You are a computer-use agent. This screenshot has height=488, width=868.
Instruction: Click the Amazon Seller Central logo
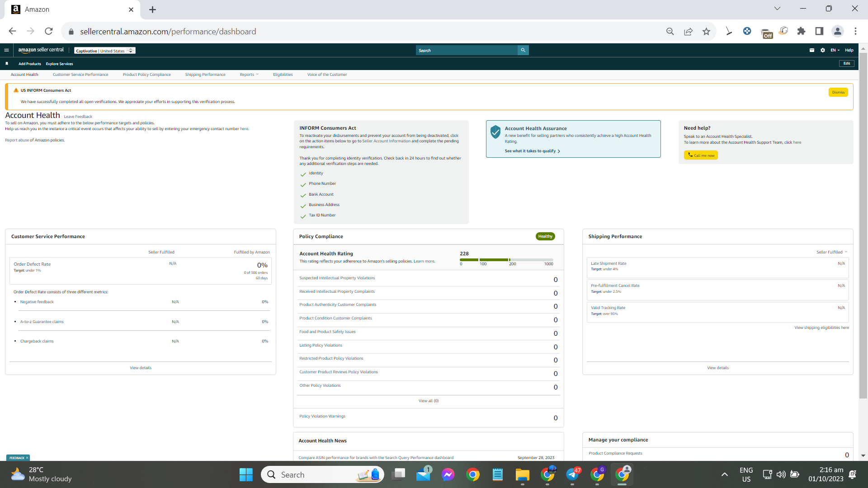click(x=41, y=50)
